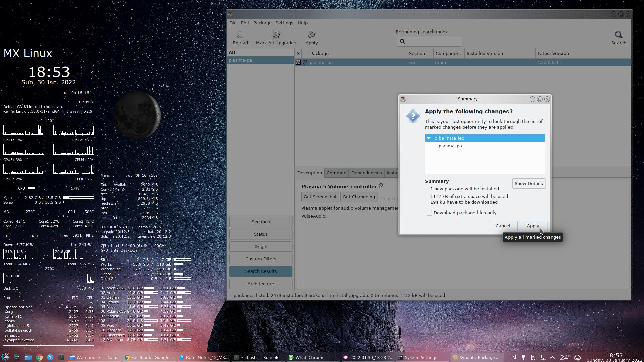Click the Package column header

pyautogui.click(x=357, y=53)
